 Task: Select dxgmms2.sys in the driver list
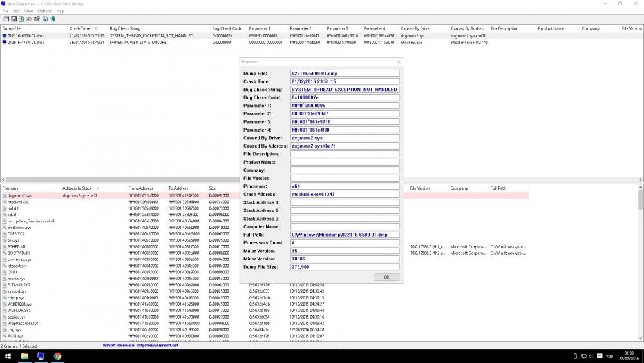pyautogui.click(x=19, y=195)
